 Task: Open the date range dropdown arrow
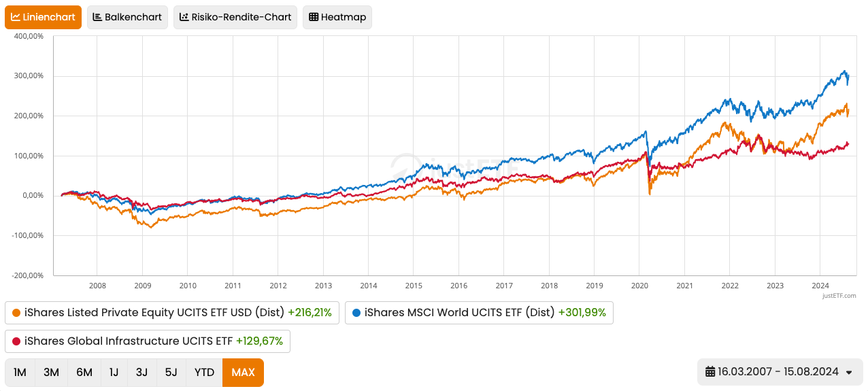(849, 372)
